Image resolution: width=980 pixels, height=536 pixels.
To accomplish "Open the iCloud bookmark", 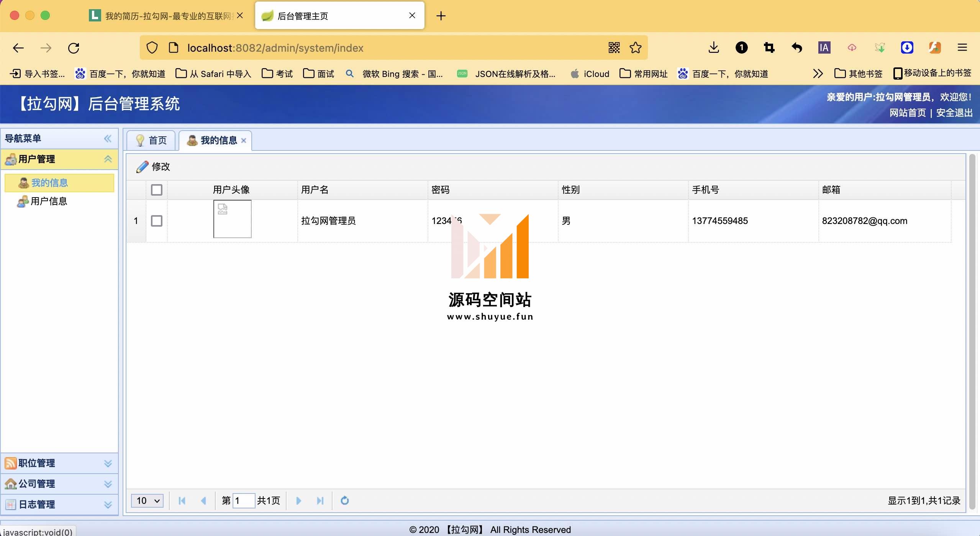I will click(590, 74).
